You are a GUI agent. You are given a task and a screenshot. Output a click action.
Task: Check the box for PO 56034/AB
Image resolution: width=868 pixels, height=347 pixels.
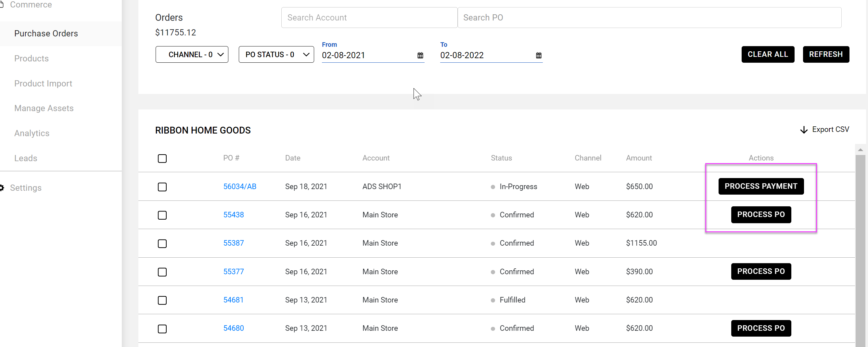tap(162, 186)
